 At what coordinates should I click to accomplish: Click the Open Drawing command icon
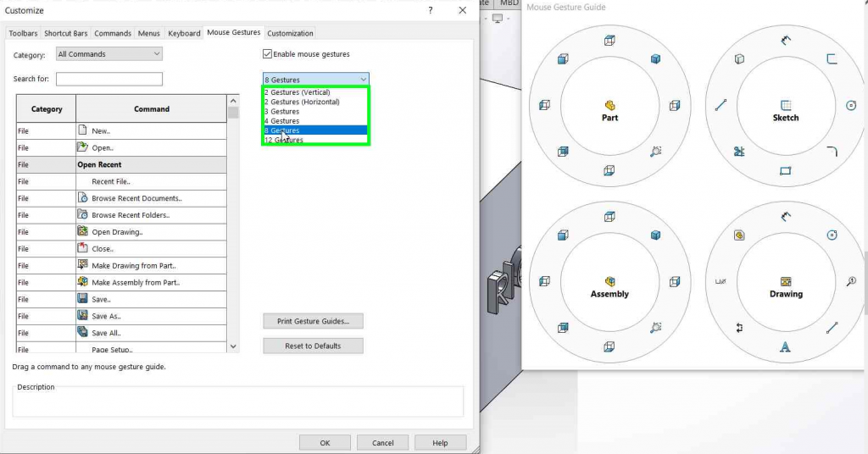click(x=83, y=231)
